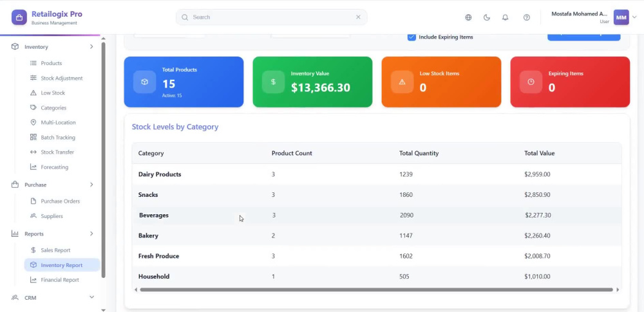Image resolution: width=644 pixels, height=312 pixels.
Task: Select the Dairy Products row
Action: [x=377, y=174]
